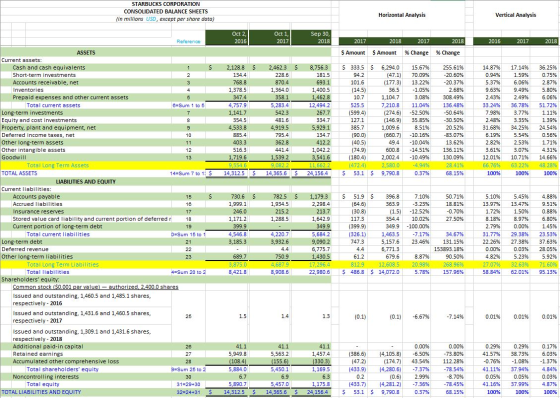Click the 'Total current assets' row label

click(53, 105)
